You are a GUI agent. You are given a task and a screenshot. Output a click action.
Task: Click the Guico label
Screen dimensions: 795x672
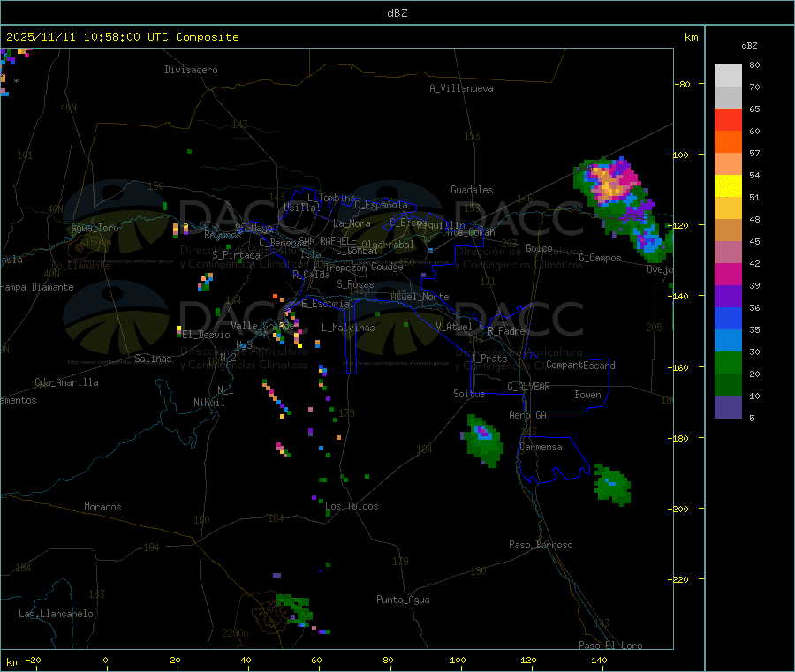[539, 248]
